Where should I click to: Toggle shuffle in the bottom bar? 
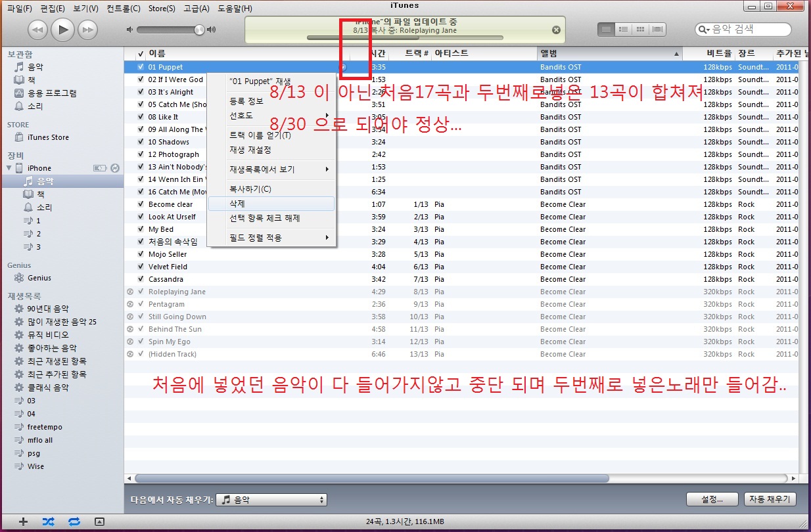point(49,521)
